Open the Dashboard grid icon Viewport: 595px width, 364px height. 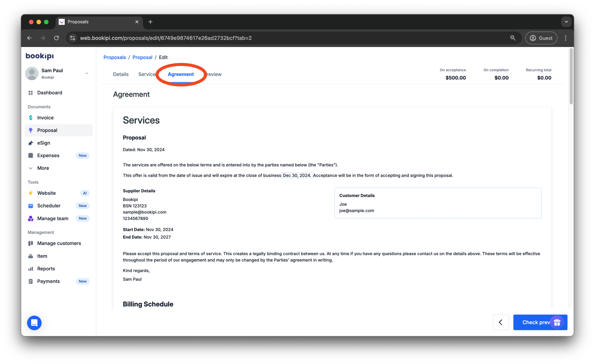pos(31,93)
